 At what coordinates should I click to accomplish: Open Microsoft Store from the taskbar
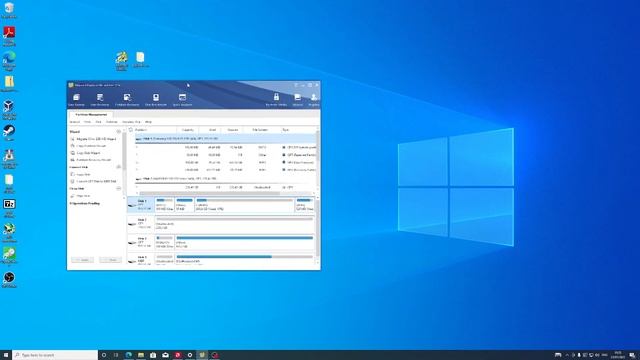pos(153,355)
